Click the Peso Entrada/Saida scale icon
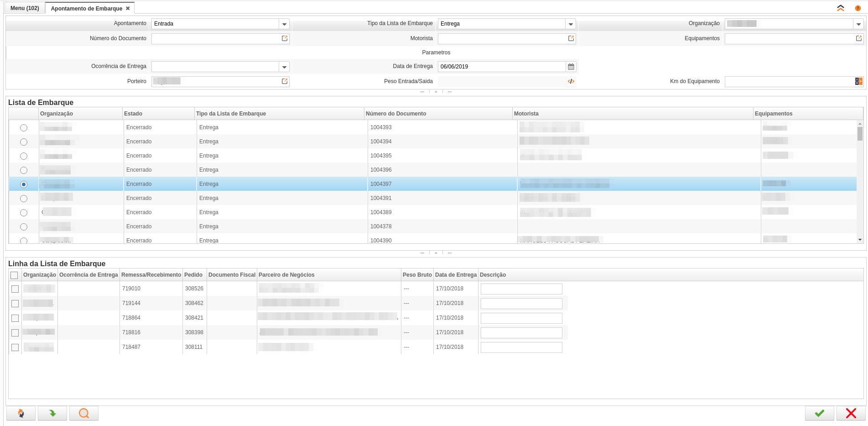The width and height of the screenshot is (868, 426). pyautogui.click(x=571, y=82)
